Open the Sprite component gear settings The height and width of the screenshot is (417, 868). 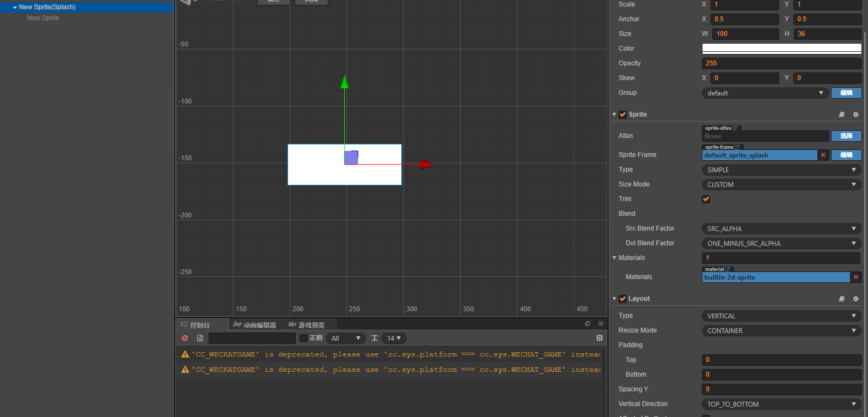(x=855, y=114)
